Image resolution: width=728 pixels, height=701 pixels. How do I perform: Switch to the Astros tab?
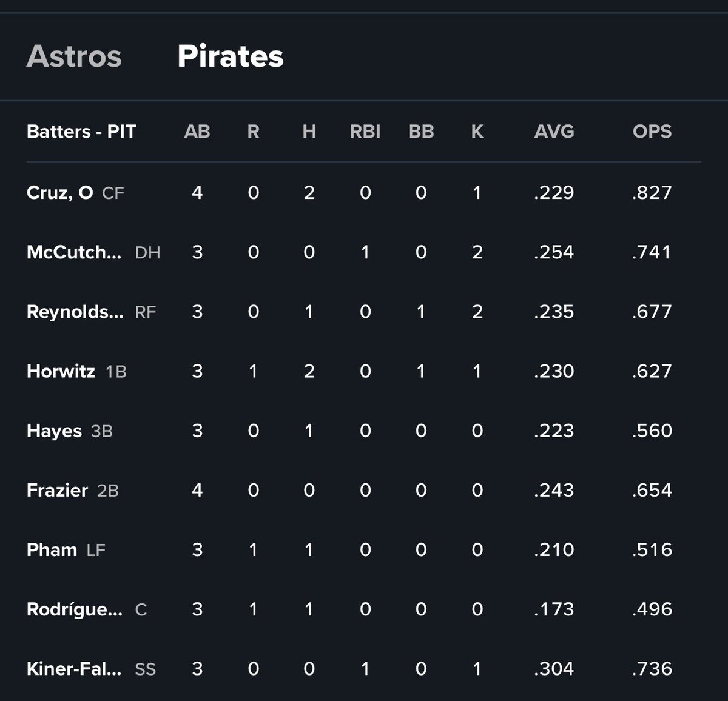[74, 56]
